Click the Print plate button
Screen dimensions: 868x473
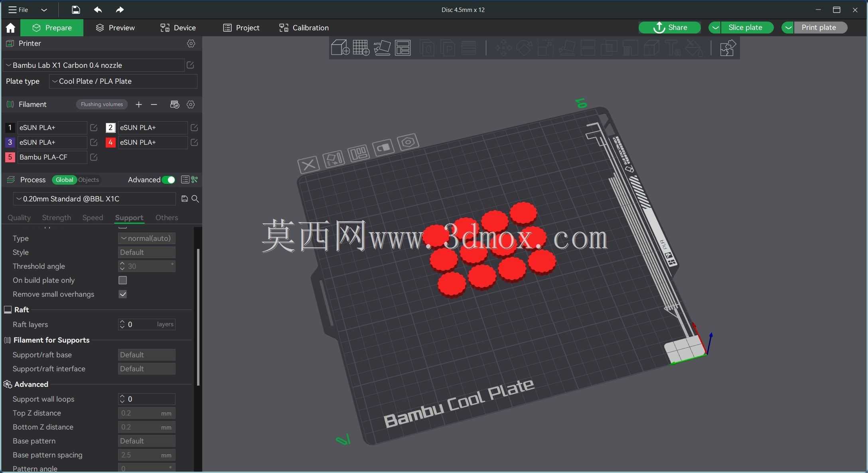[x=821, y=28]
